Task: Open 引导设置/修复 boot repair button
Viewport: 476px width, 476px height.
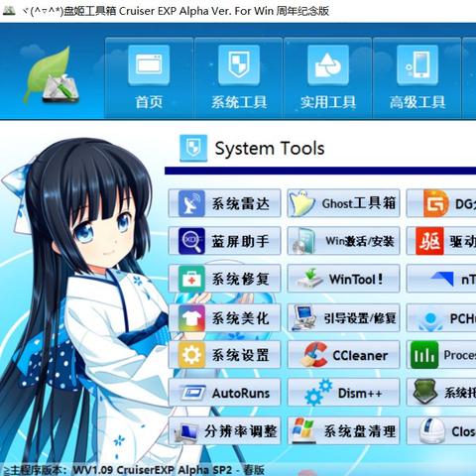Action: coord(343,318)
